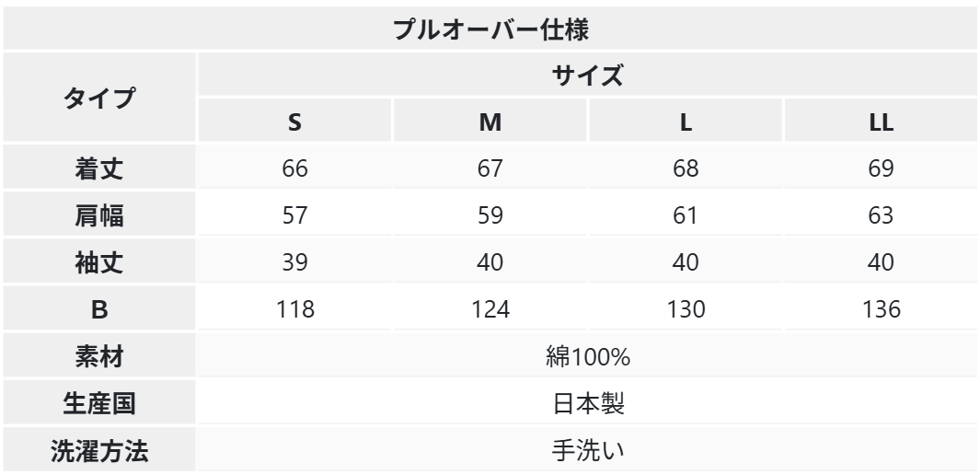Select the cell showing 136
This screenshot has height=475, width=980.
point(881,310)
